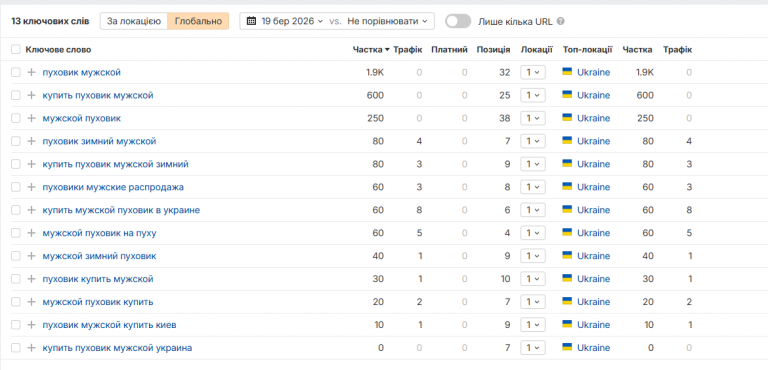Open locations dropdown for пуховик зимний мужской

tap(533, 141)
